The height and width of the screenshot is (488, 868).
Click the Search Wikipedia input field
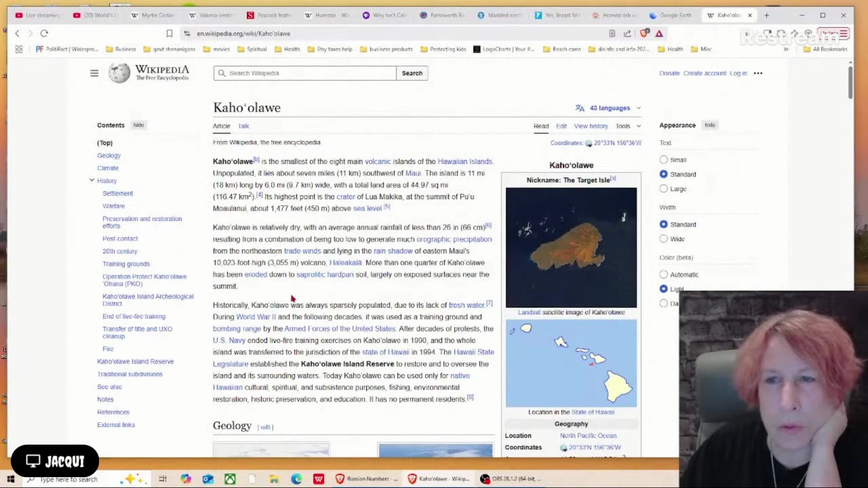click(304, 73)
